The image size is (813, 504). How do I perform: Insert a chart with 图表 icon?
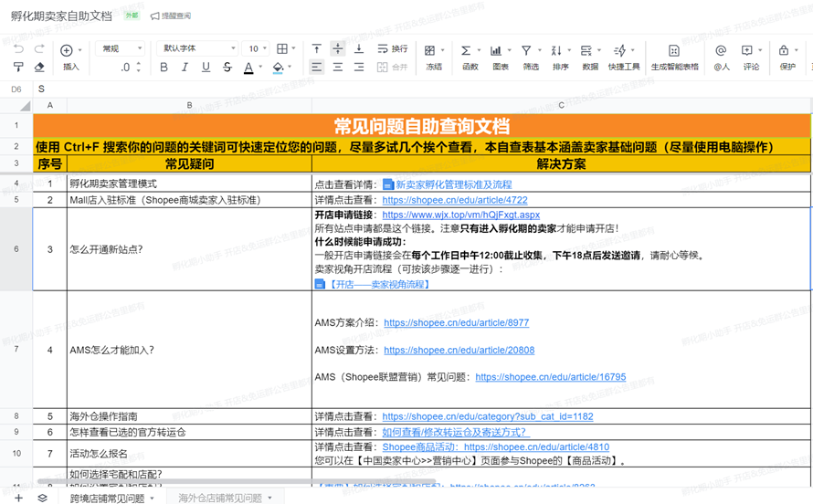click(x=501, y=57)
